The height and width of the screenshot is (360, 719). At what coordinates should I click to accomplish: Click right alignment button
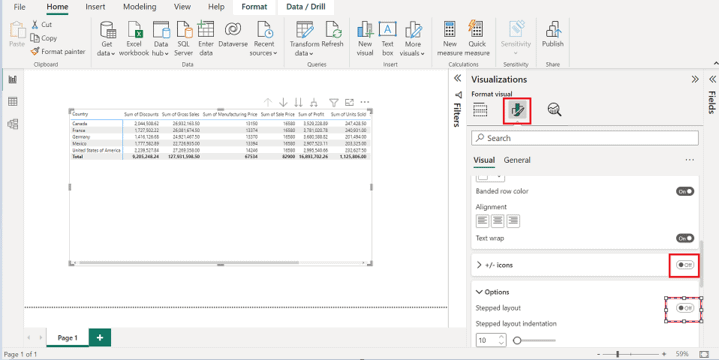513,221
